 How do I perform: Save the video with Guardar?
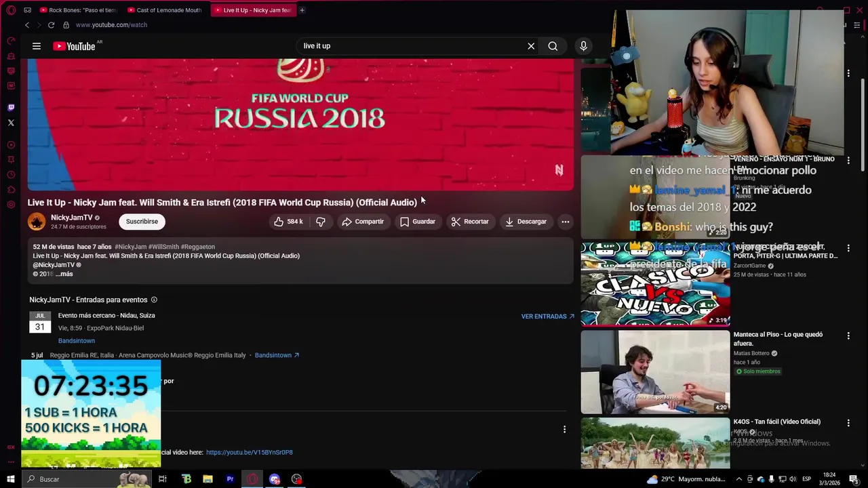pos(418,222)
